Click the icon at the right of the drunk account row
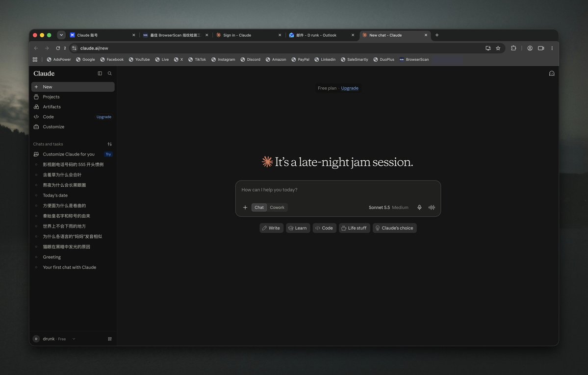 pos(109,339)
